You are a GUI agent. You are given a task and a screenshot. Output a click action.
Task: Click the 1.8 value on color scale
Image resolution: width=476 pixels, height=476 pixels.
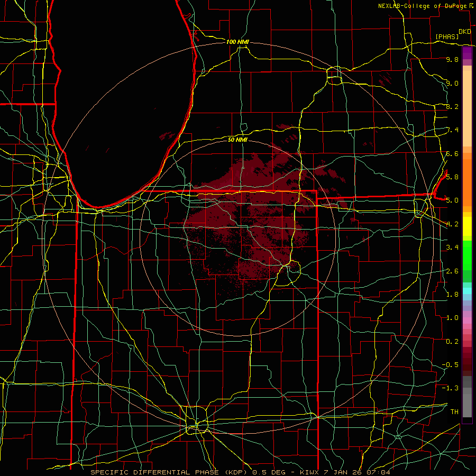[452, 295]
